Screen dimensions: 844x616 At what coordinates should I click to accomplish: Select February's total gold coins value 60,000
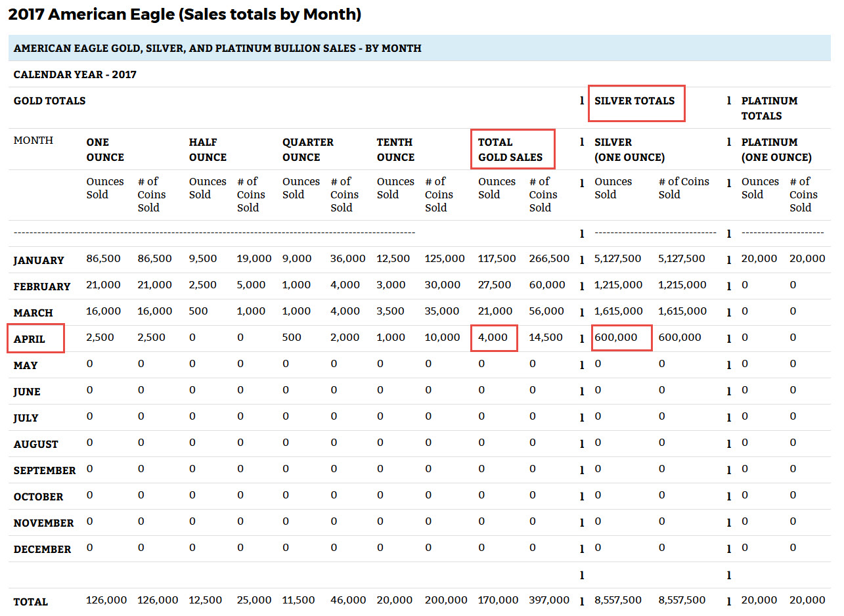tap(547, 285)
